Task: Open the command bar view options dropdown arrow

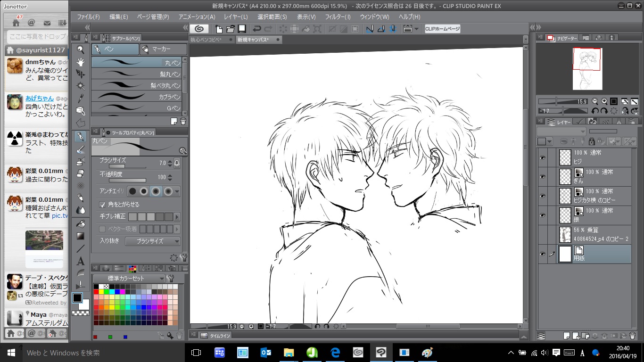Action: (x=416, y=29)
